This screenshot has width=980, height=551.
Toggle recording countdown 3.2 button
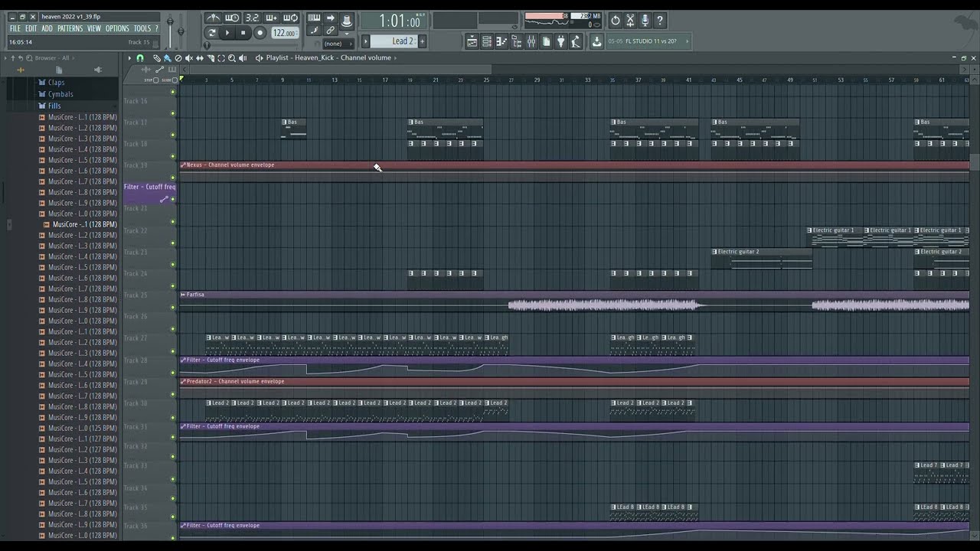(253, 18)
